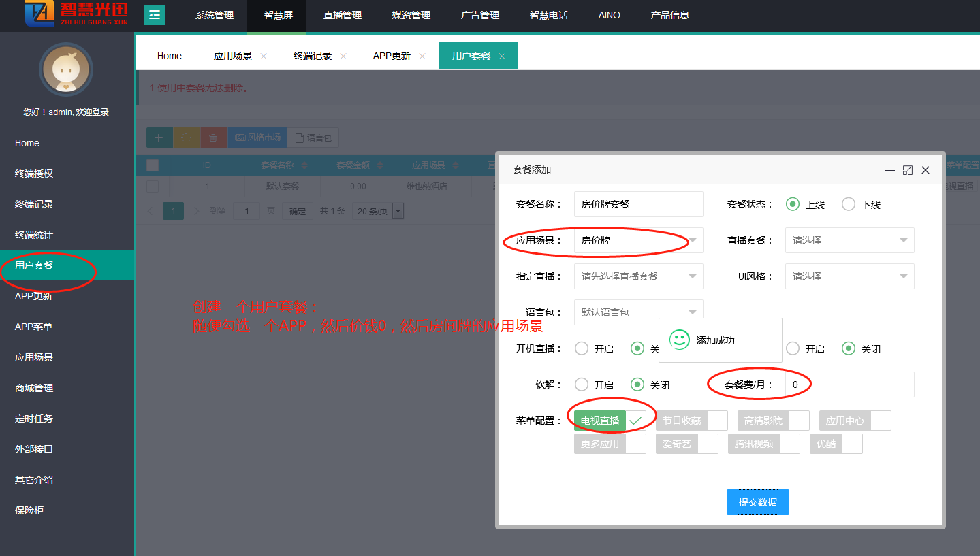Switch to the 应用场景 tab

pos(232,56)
